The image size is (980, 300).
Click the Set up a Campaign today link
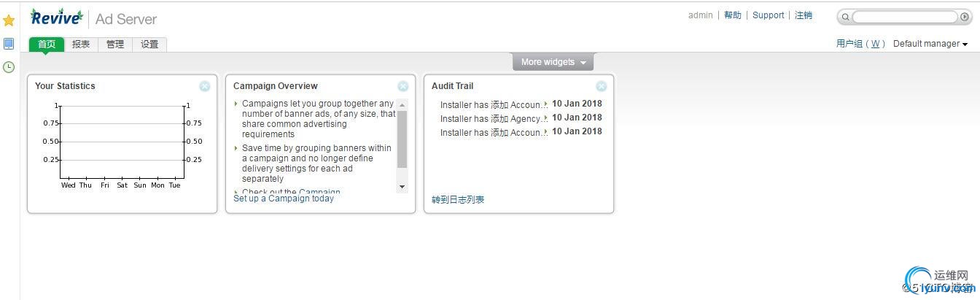[284, 199]
